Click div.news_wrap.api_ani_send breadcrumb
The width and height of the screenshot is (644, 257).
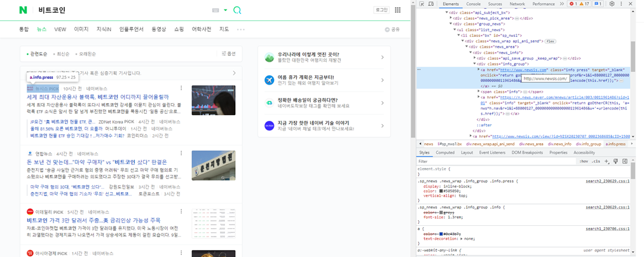490,144
